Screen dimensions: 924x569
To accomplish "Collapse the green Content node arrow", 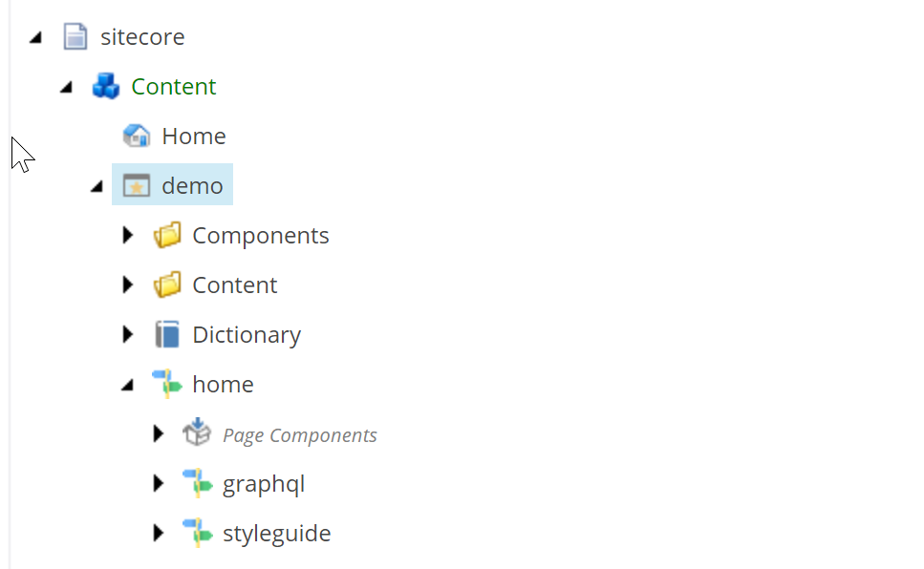I will (66, 88).
